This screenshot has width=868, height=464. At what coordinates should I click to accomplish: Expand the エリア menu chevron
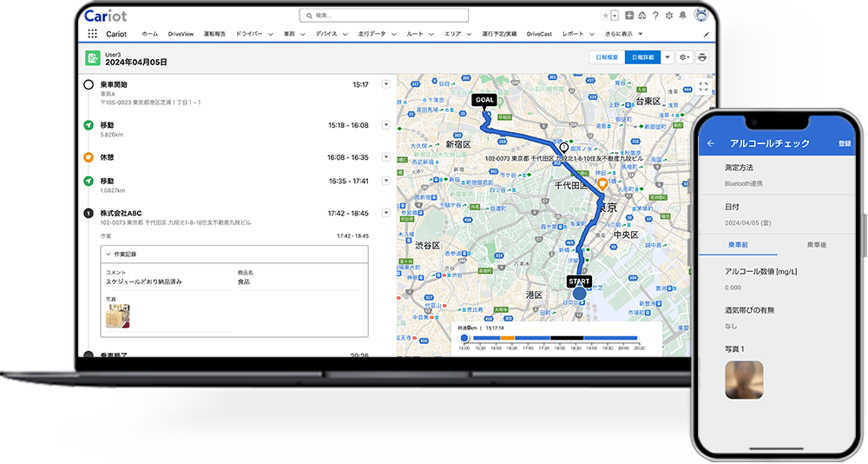469,35
